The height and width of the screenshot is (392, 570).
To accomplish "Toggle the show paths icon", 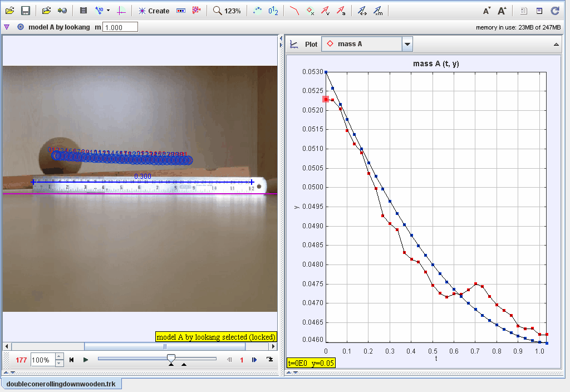I will pos(294,11).
